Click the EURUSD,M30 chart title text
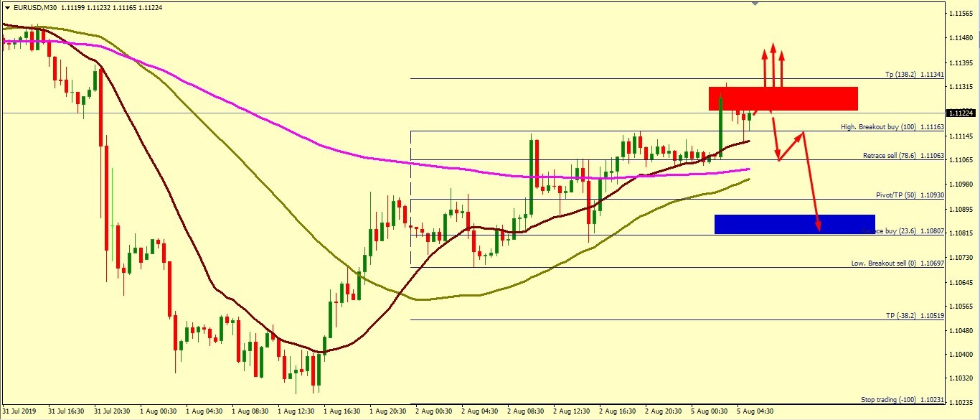 36,7
